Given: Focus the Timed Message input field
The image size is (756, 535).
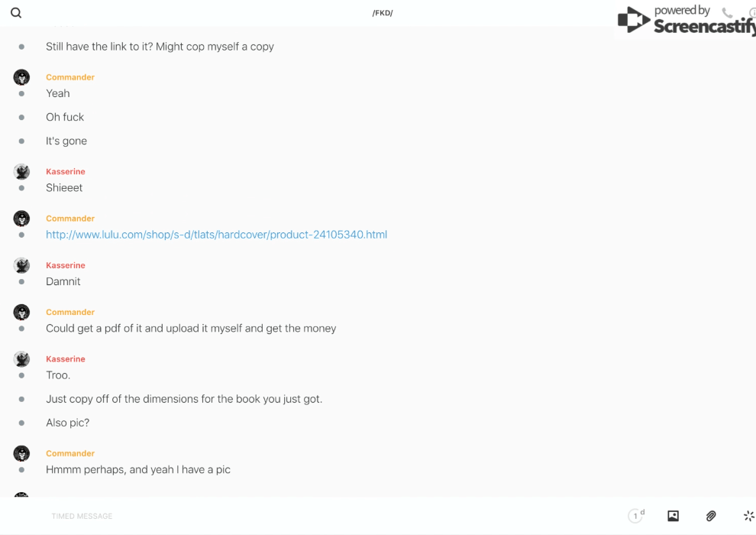Looking at the screenshot, I should click(x=333, y=516).
